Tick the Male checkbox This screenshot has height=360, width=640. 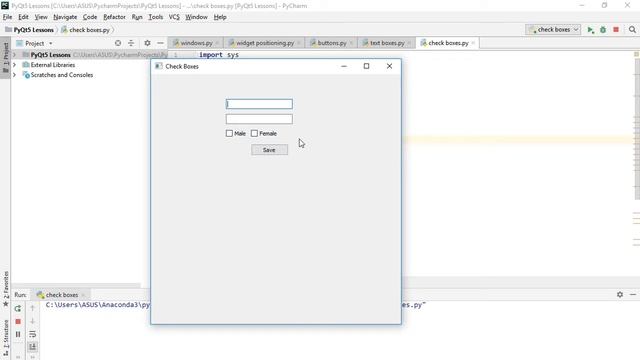[229, 133]
